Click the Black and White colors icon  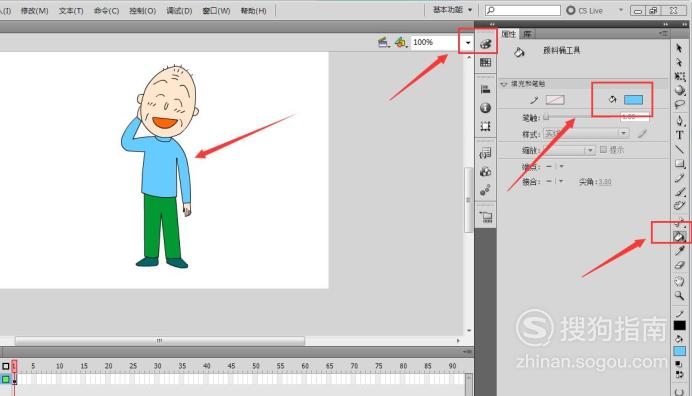point(679,364)
